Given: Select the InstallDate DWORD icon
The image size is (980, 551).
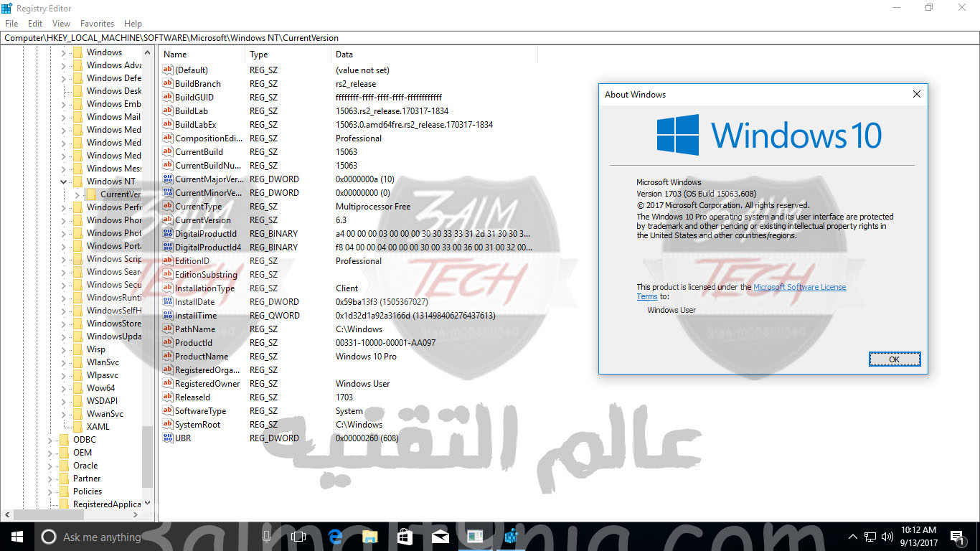Looking at the screenshot, I should [168, 302].
